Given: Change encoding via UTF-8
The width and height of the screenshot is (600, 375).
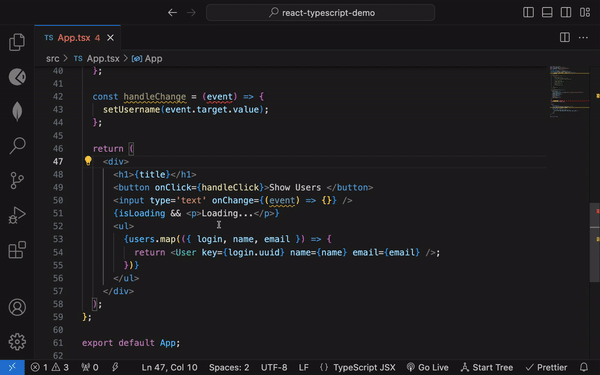Looking at the screenshot, I should [274, 368].
